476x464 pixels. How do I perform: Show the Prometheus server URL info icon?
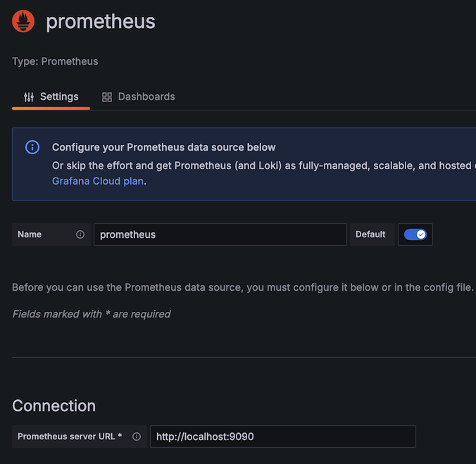(x=137, y=437)
